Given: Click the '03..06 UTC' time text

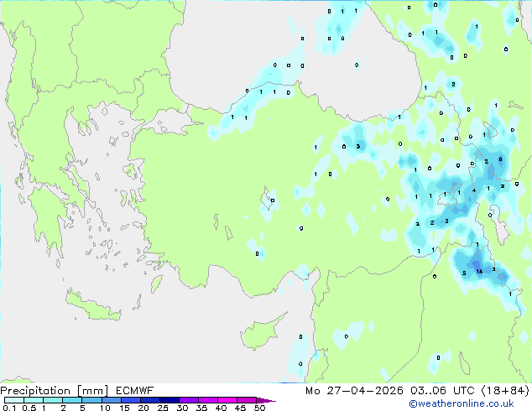Looking at the screenshot, I should 441,391.
